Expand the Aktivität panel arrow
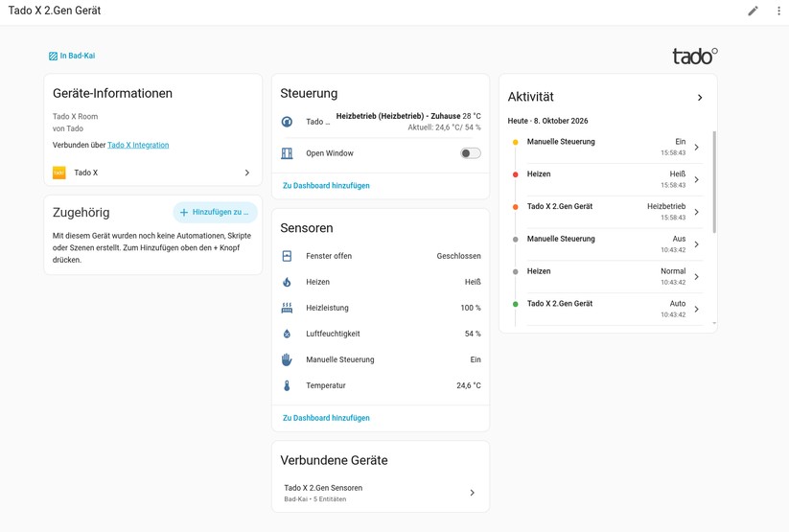789x532 pixels. pos(700,97)
